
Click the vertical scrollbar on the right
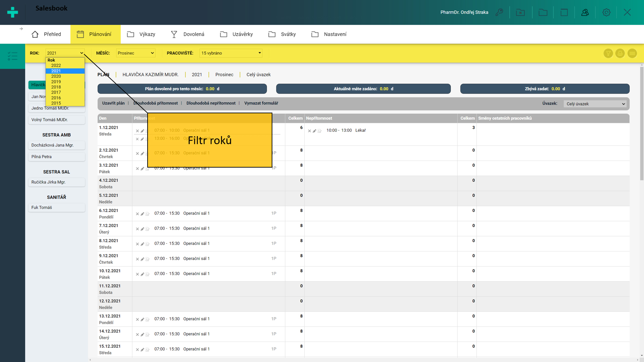[641, 124]
